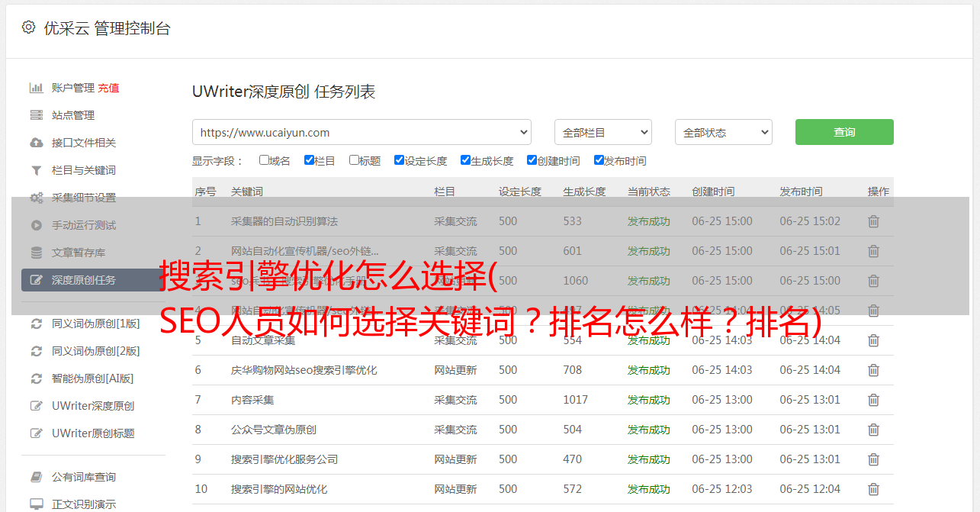This screenshot has height=512, width=980.
Task: Uncheck the 设定长度 display field checkbox
Action: (399, 160)
